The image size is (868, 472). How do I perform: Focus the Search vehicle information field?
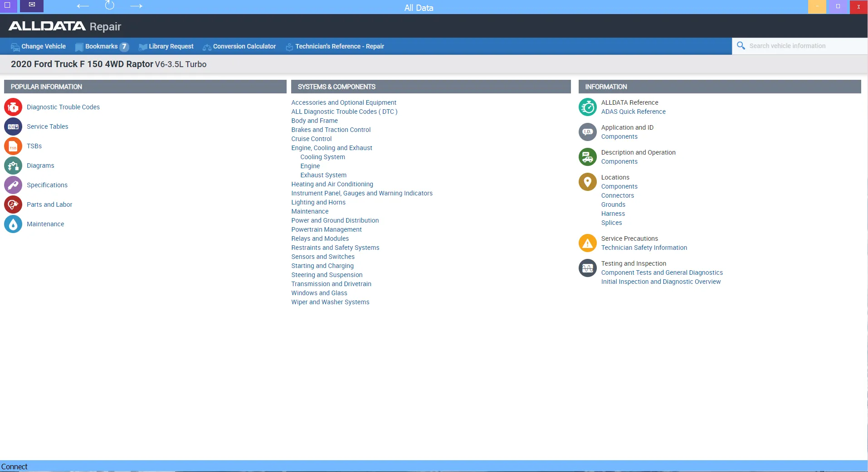tap(800, 46)
